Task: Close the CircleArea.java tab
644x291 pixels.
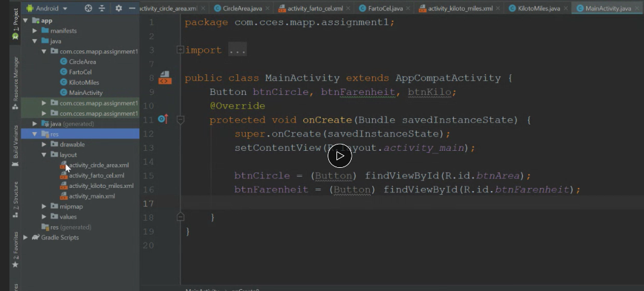Action: [267, 8]
